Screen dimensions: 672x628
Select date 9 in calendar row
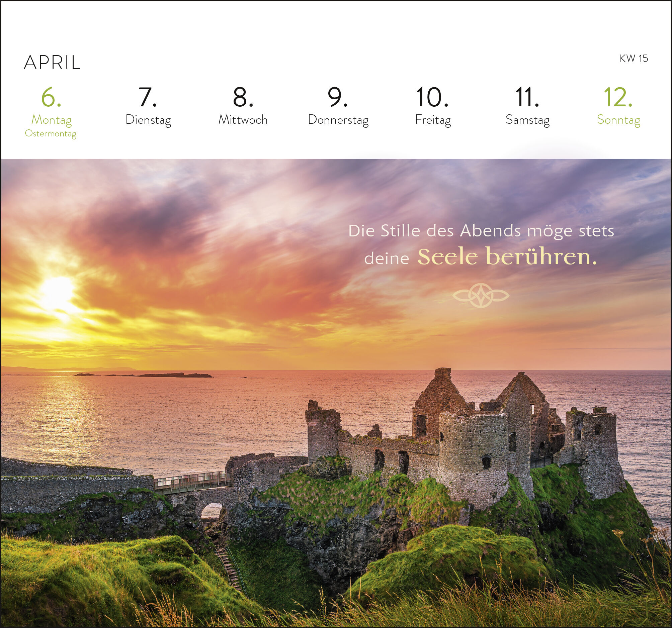[x=337, y=97]
